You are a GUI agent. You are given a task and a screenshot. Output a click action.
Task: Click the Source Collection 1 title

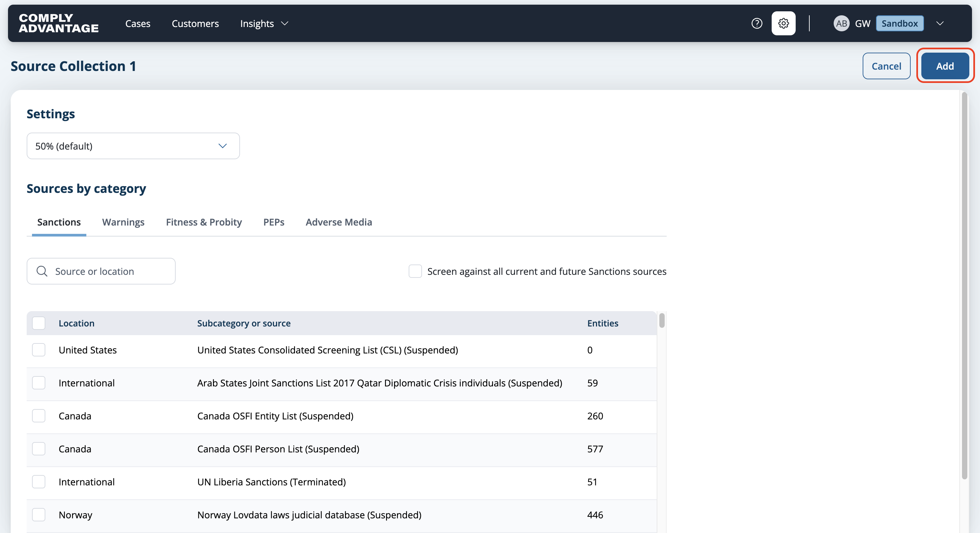(x=73, y=66)
